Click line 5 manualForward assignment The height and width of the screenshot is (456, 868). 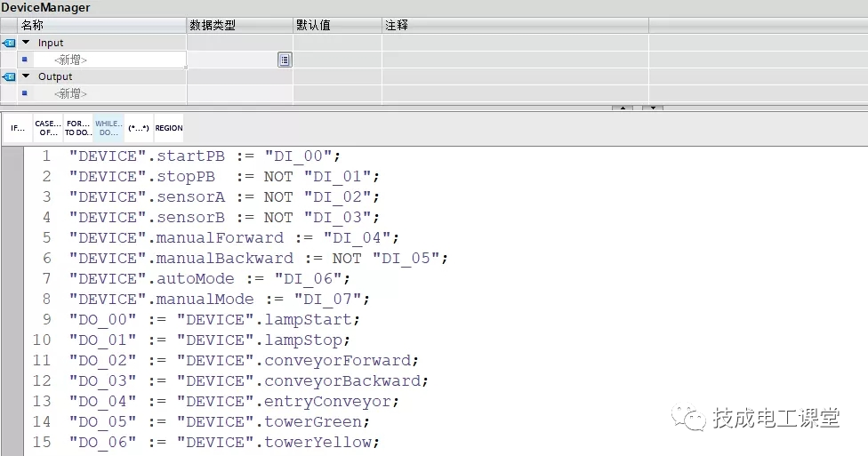234,238
